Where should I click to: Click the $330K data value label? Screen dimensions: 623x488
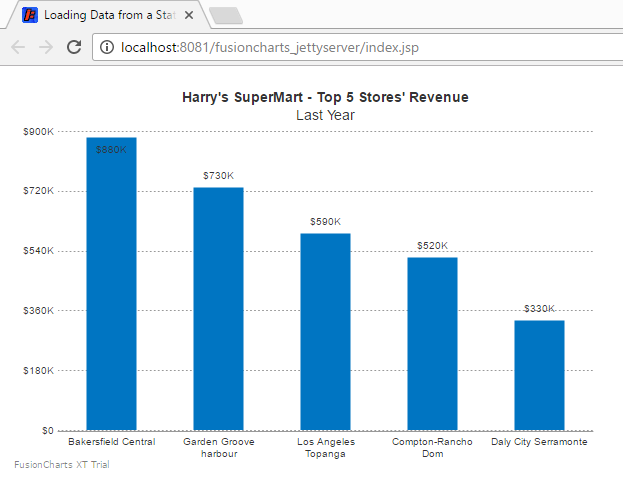pos(539,309)
